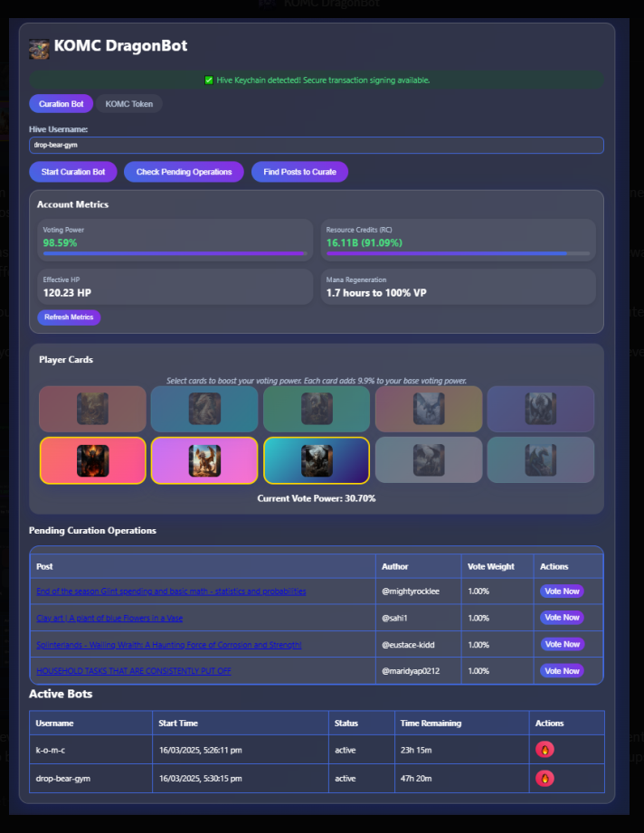Click the 16.11B (91.09%) resource credits value
This screenshot has width=644, height=833.
(x=364, y=242)
